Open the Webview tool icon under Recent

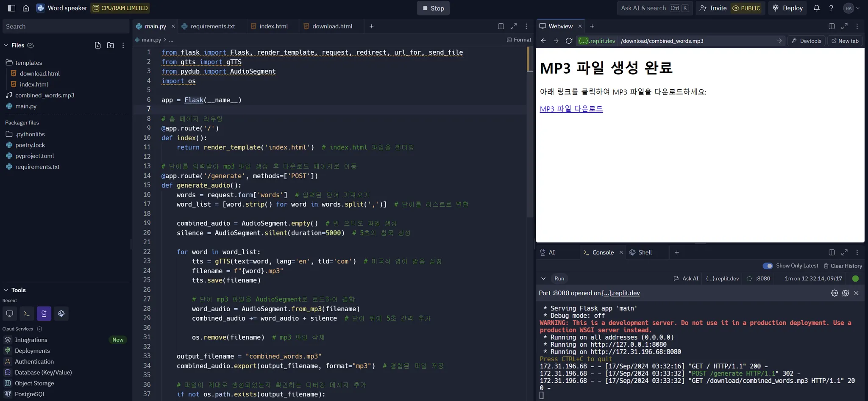(x=10, y=314)
